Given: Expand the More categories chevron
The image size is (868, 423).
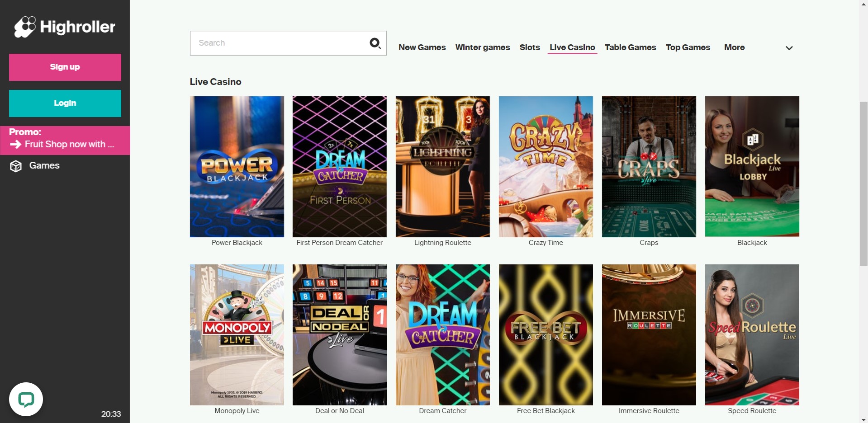Looking at the screenshot, I should pos(789,48).
